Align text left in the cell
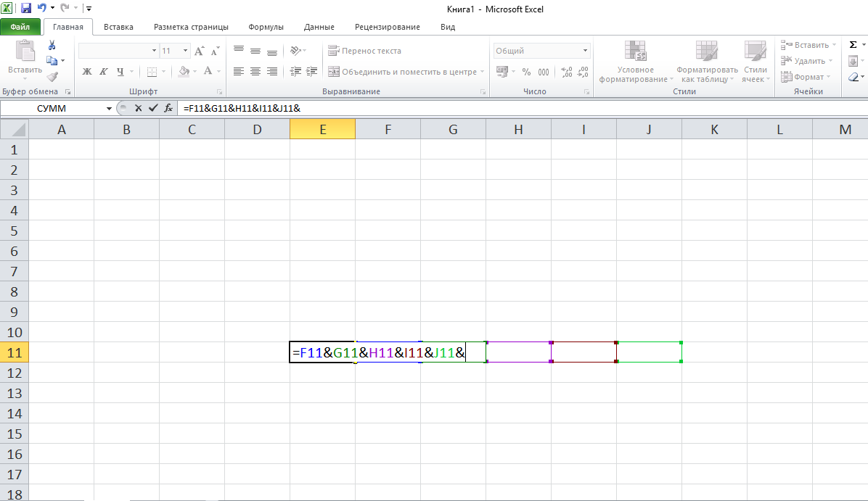The height and width of the screenshot is (501, 868). [239, 71]
